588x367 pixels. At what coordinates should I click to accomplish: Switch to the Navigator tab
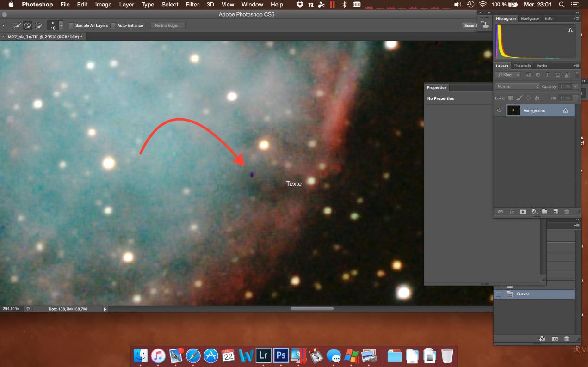pyautogui.click(x=530, y=18)
